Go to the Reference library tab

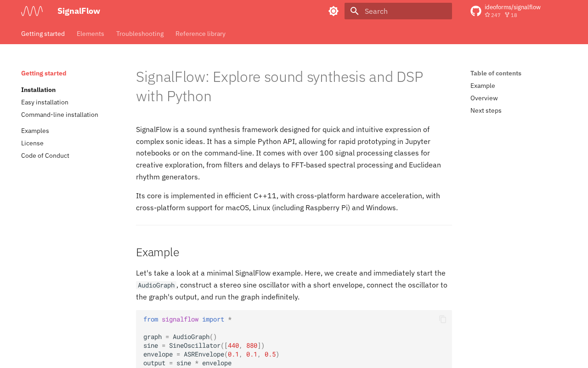(x=200, y=34)
